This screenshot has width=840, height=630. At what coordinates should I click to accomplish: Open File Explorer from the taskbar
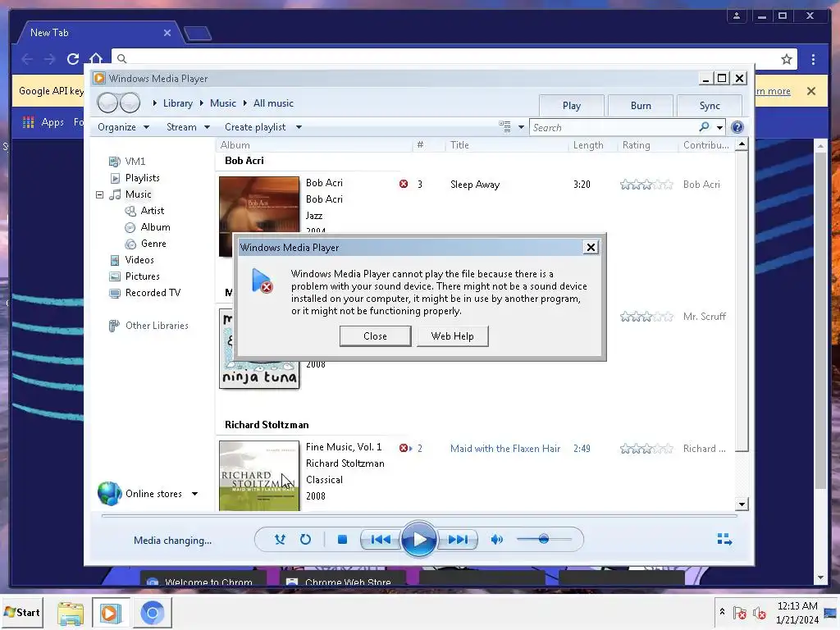(71, 613)
